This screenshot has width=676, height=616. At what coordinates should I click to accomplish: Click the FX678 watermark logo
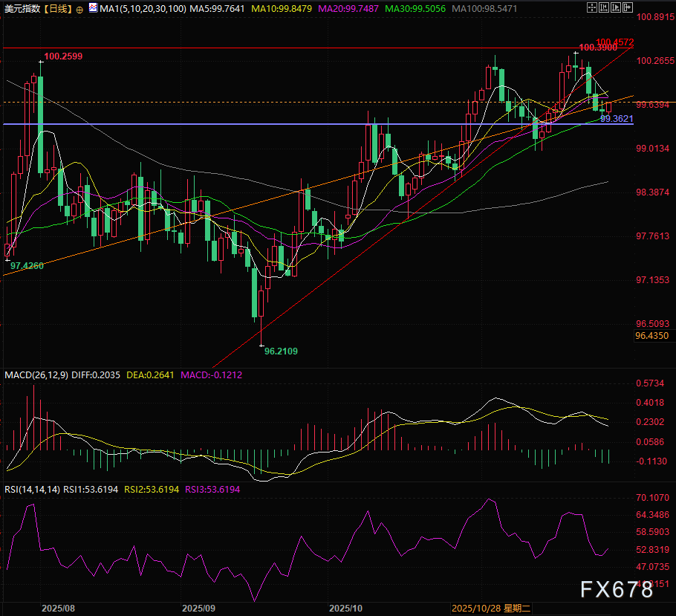coord(617,590)
